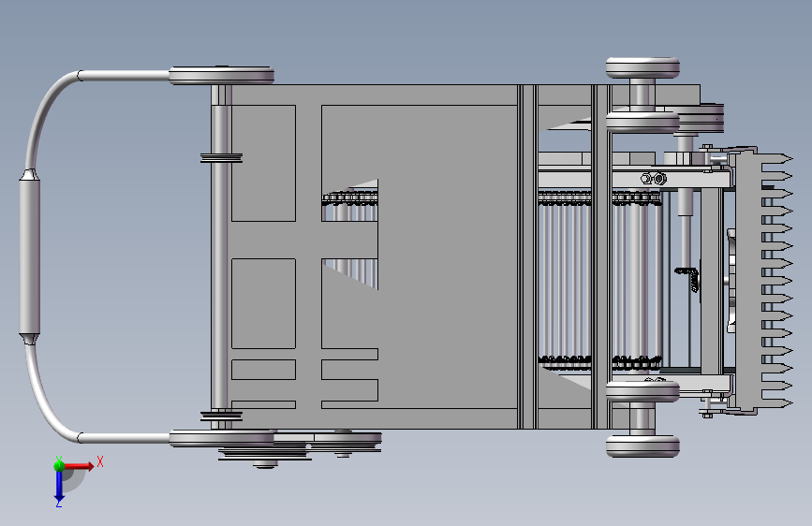
Task: Click the green Y axis dot of the triad
Action: [59, 465]
